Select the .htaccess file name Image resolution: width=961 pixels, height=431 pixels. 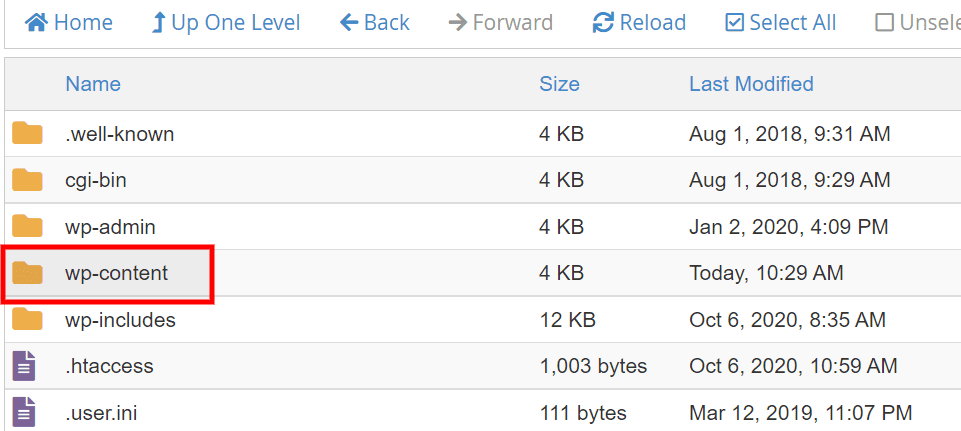point(109,366)
